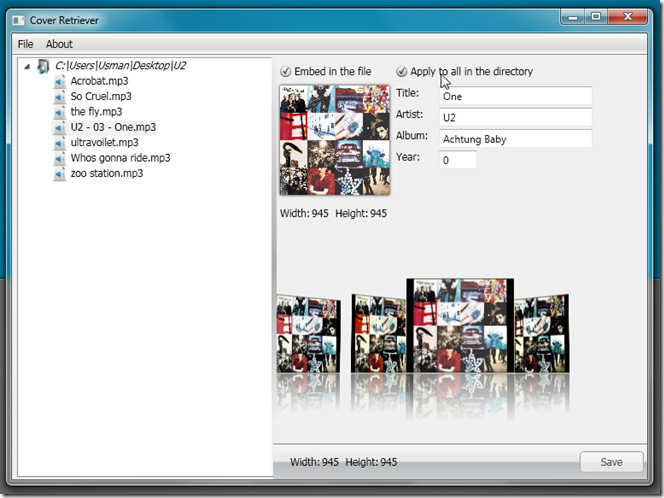Toggle Apply to all in the directory checkbox
The width and height of the screenshot is (664, 498).
pyautogui.click(x=401, y=72)
